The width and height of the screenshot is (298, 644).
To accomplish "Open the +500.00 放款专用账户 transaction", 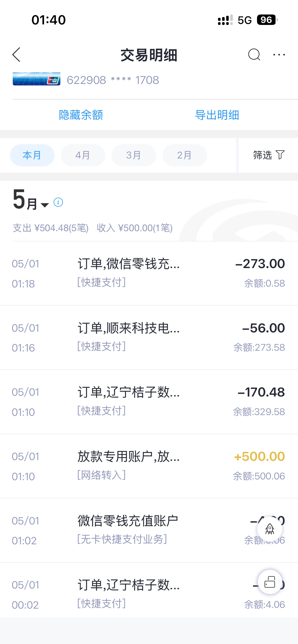I will coord(149,466).
